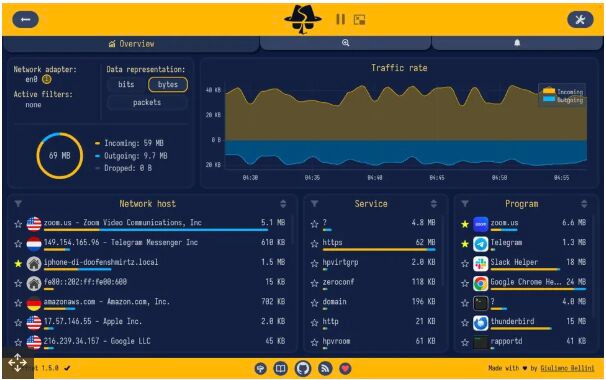Viewport: 606px width, 380px height.
Task: Favorite the Slack Helper program
Action: click(x=465, y=264)
